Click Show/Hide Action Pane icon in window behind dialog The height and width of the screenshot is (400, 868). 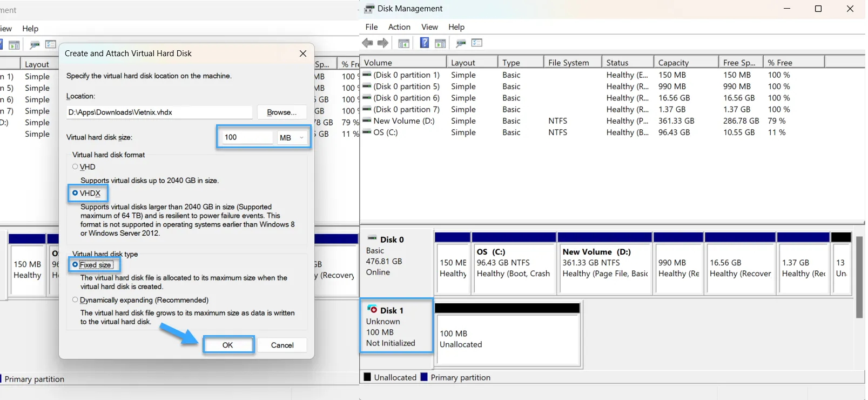pyautogui.click(x=15, y=45)
